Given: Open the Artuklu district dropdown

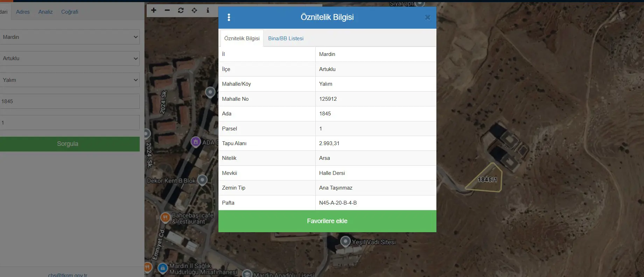Looking at the screenshot, I should [70, 58].
